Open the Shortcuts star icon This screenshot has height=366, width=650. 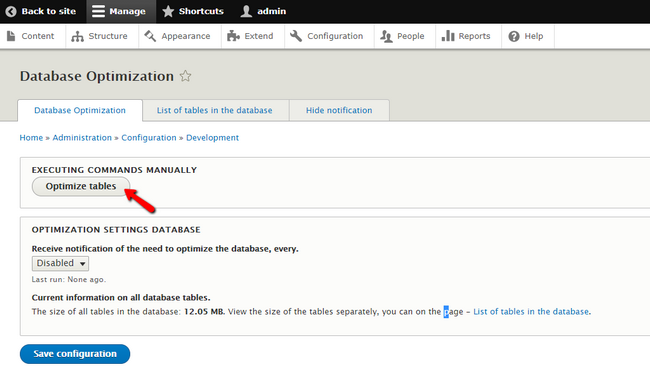click(168, 11)
